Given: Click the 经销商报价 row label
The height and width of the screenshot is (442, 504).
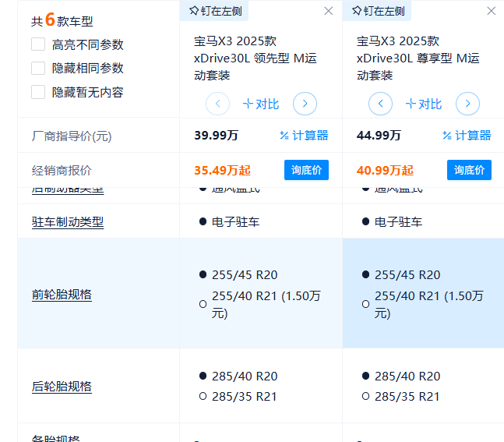Looking at the screenshot, I should pyautogui.click(x=62, y=170).
